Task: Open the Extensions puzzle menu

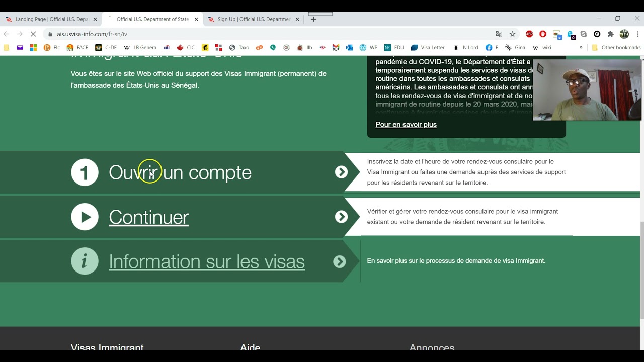Action: click(610, 34)
